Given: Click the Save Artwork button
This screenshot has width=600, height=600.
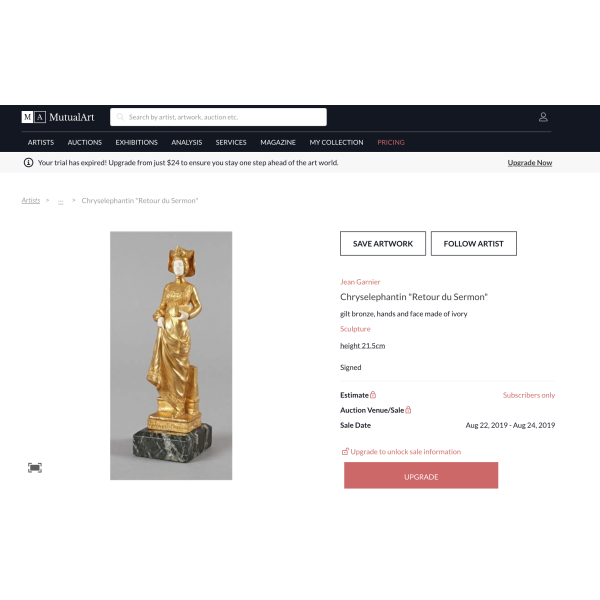Looking at the screenshot, I should tap(383, 243).
